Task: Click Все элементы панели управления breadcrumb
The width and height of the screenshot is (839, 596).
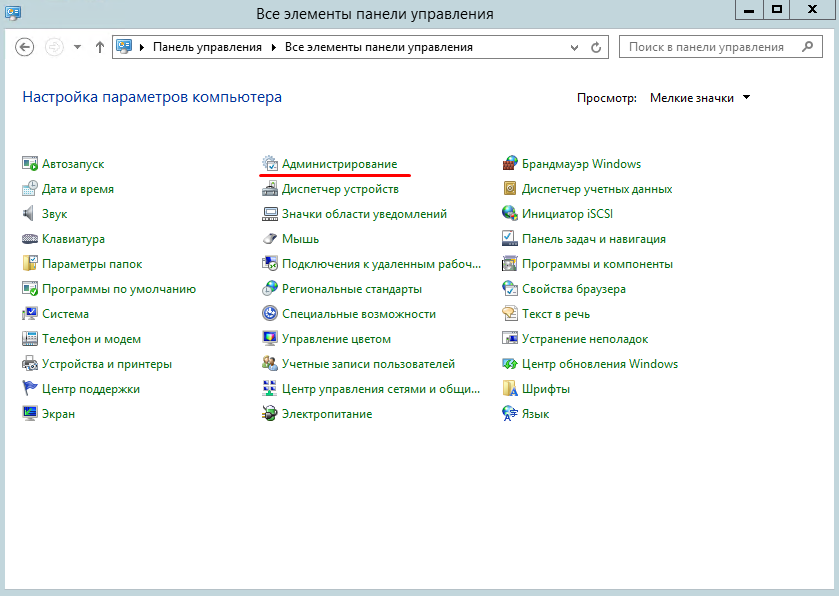Action: coord(379,47)
